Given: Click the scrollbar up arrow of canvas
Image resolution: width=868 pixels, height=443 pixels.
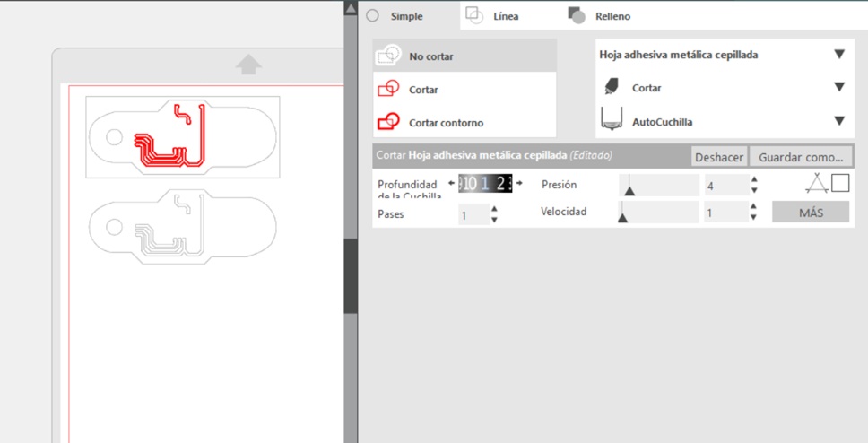Looking at the screenshot, I should point(351,8).
